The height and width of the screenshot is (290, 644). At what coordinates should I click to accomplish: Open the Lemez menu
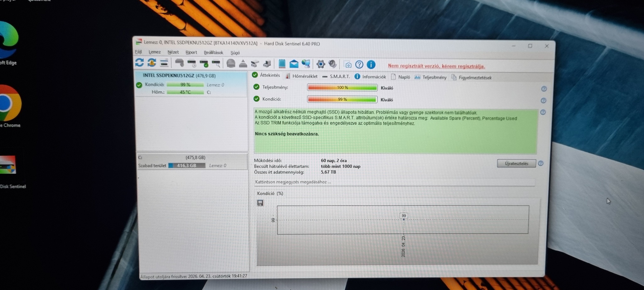pyautogui.click(x=154, y=52)
